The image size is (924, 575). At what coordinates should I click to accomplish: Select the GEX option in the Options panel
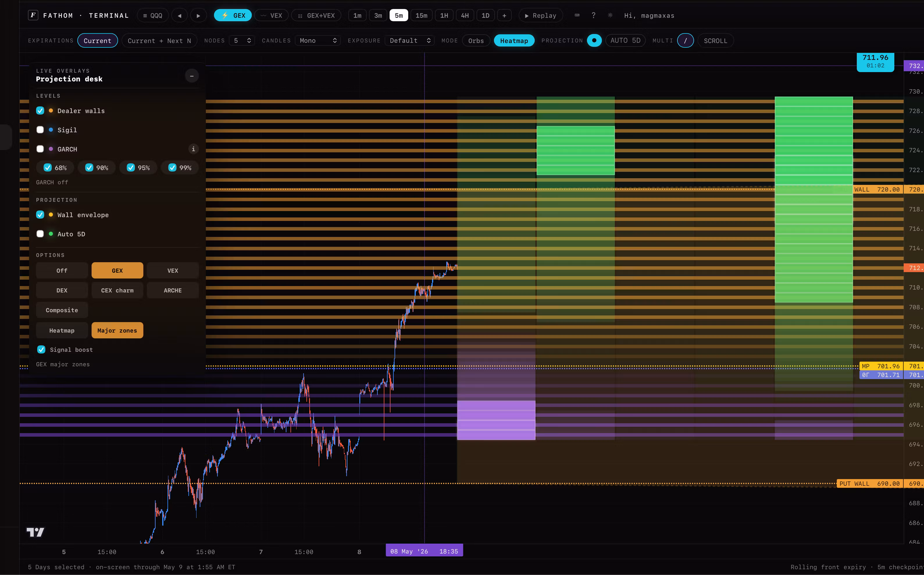tap(117, 270)
